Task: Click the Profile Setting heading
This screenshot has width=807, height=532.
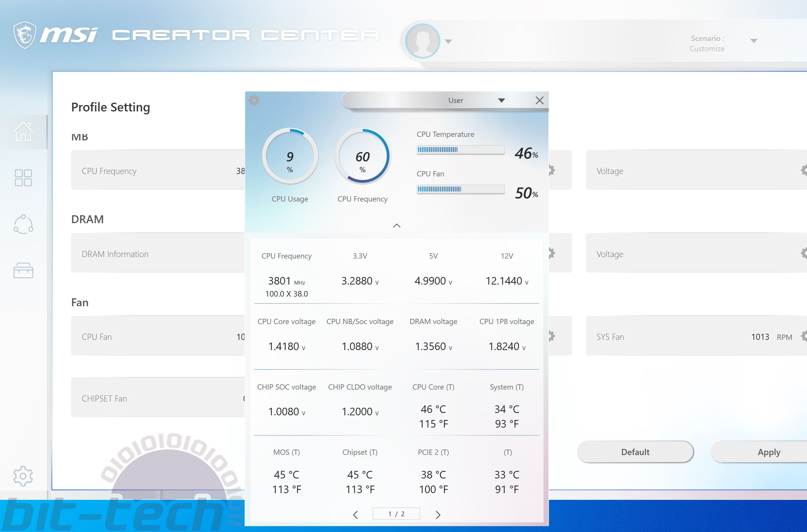Action: [111, 107]
